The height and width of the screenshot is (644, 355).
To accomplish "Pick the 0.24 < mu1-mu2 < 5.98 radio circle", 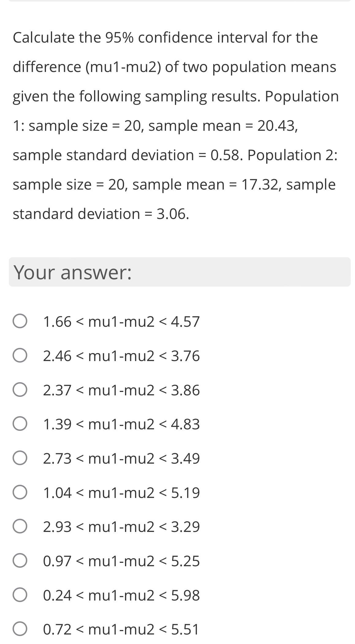I will pos(20,595).
